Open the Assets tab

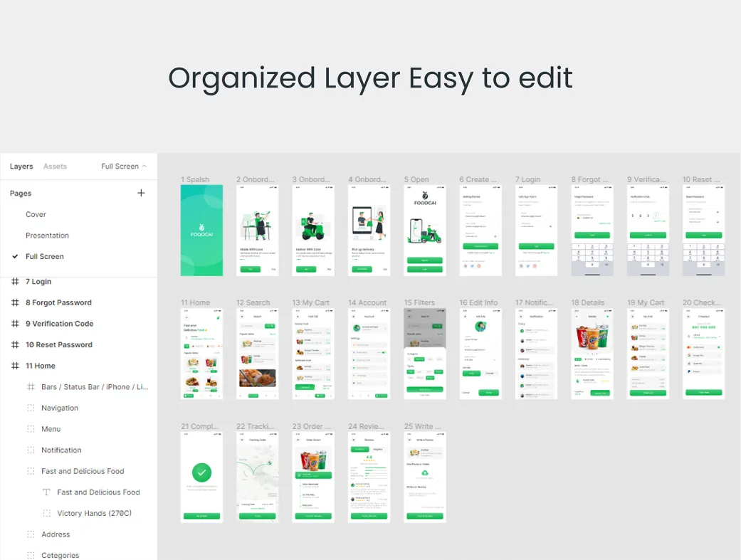tap(55, 167)
